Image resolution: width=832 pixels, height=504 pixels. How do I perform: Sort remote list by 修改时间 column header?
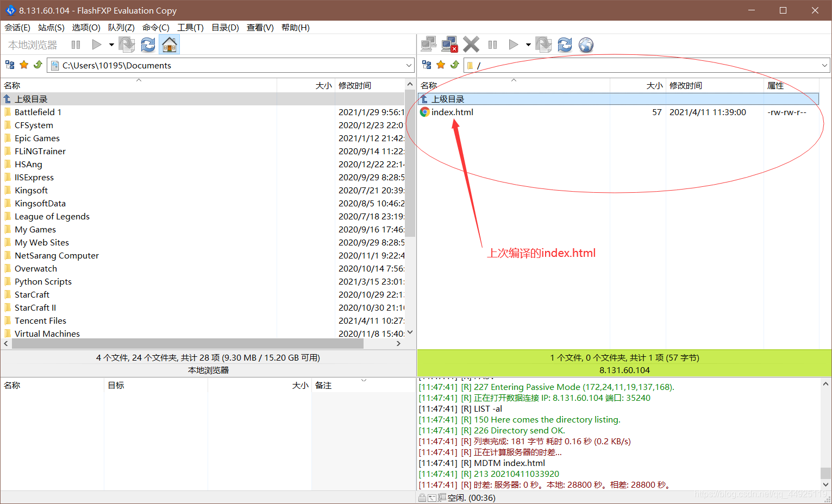(x=714, y=85)
